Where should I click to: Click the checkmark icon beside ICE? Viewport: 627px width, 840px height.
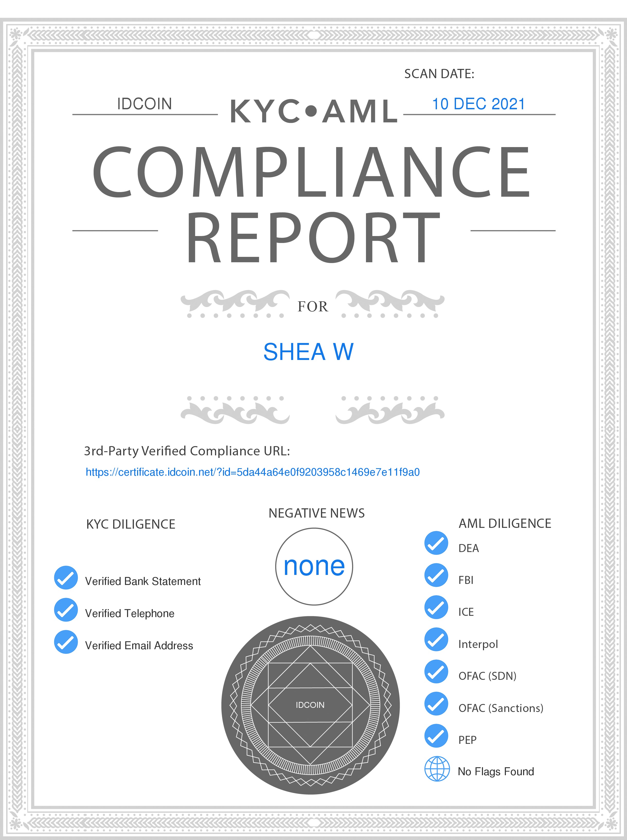436,607
